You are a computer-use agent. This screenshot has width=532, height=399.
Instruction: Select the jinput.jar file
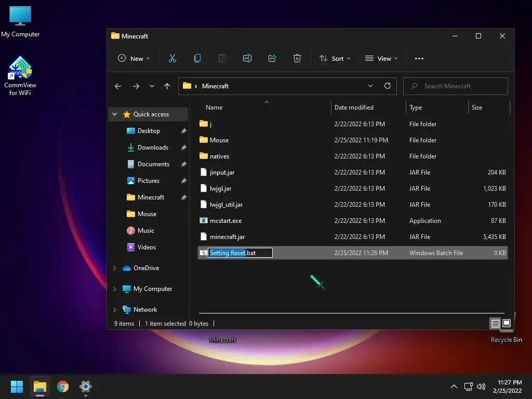click(x=353, y=172)
